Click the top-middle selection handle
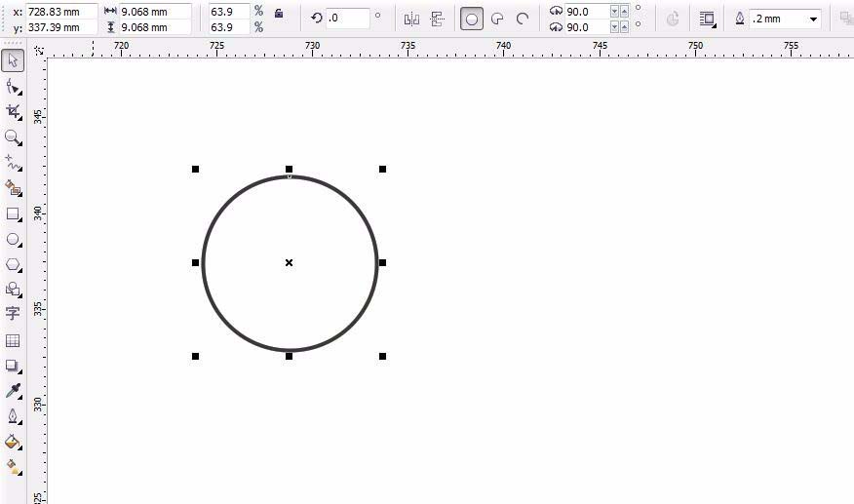The width and height of the screenshot is (854, 504). (290, 169)
